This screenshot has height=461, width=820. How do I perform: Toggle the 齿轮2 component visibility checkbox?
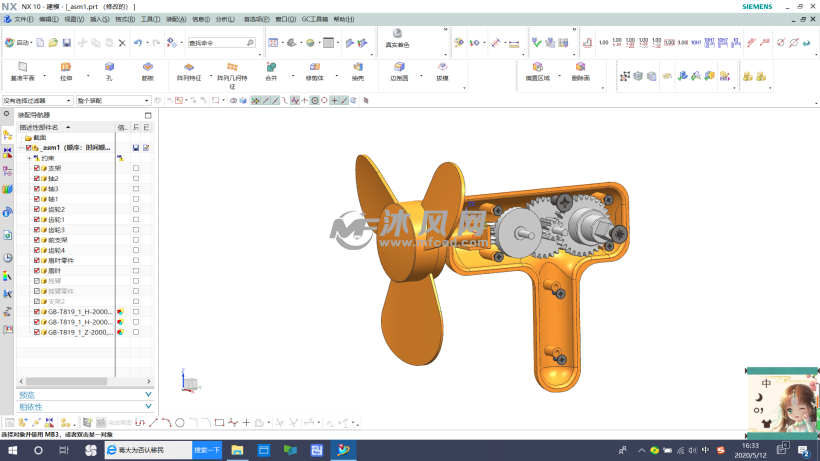point(37,209)
